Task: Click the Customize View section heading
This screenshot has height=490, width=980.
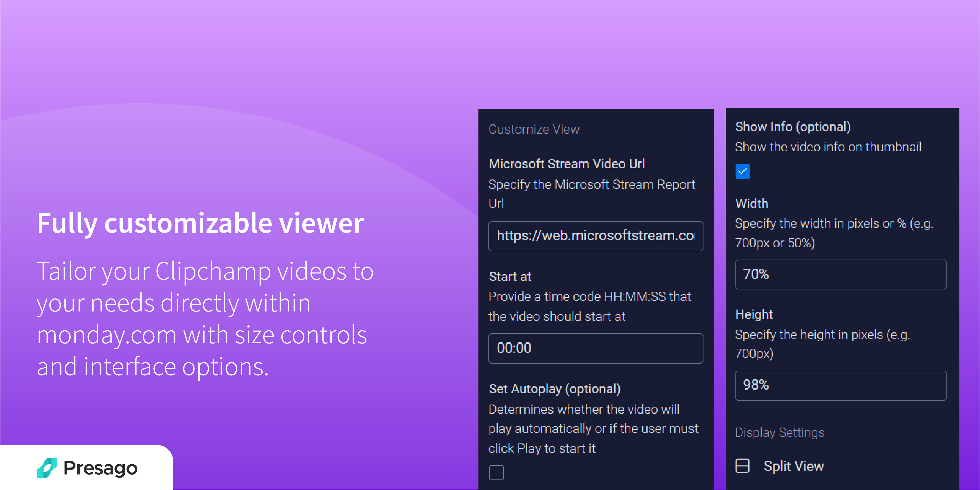Action: click(x=534, y=129)
